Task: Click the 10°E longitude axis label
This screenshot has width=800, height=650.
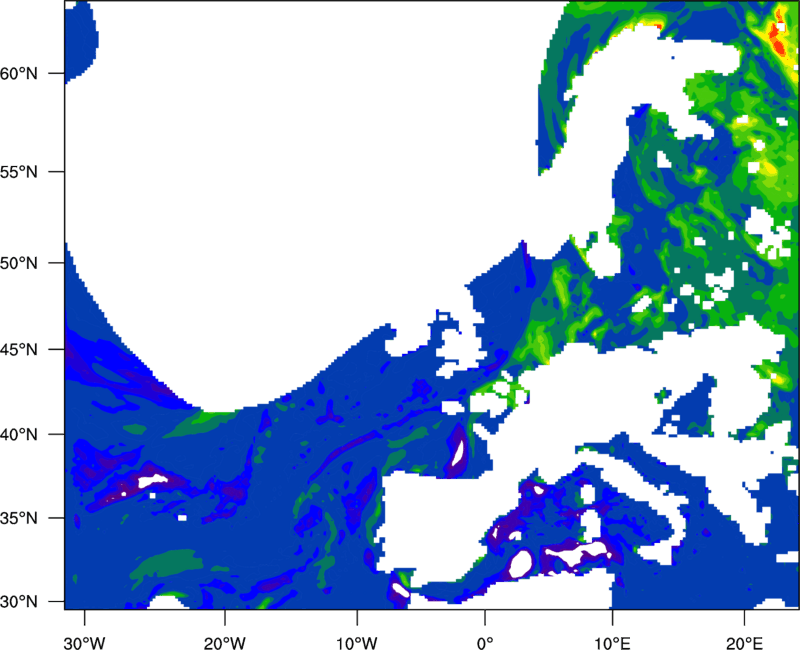Action: coord(612,643)
